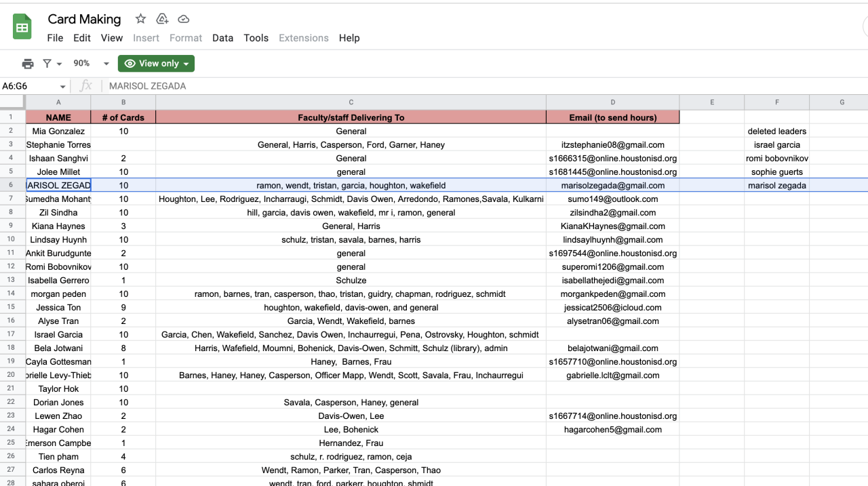
Task: Open the Data menu
Action: tap(222, 38)
